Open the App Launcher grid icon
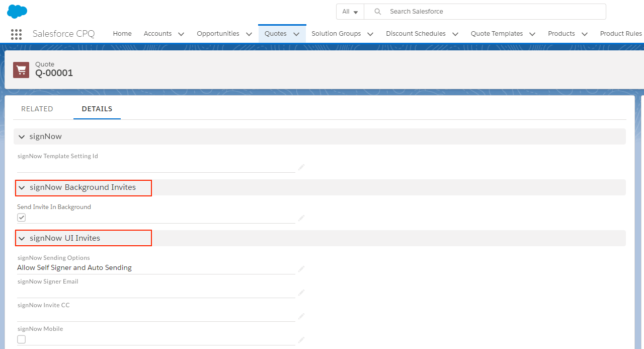This screenshot has width=644, height=349. coord(16,34)
